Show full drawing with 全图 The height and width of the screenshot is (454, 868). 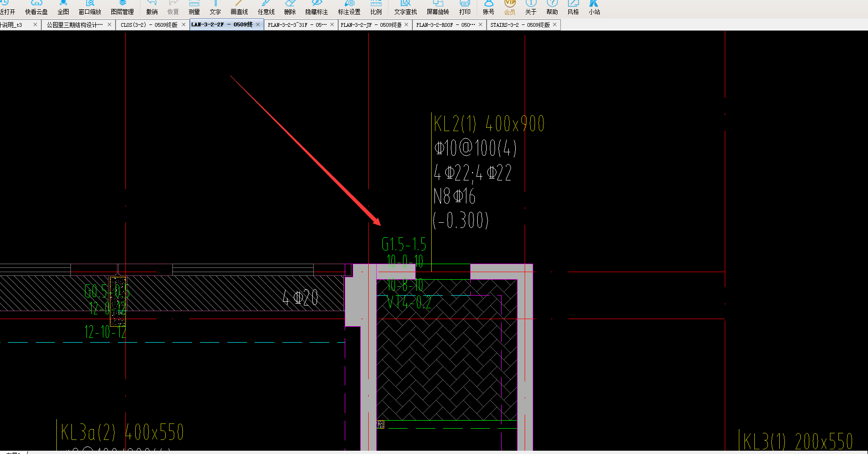(63, 8)
